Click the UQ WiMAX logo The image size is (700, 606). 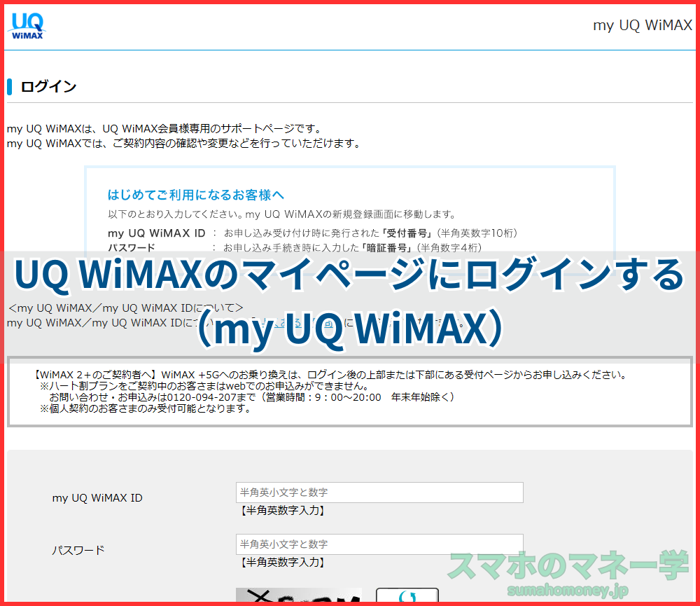click(27, 26)
